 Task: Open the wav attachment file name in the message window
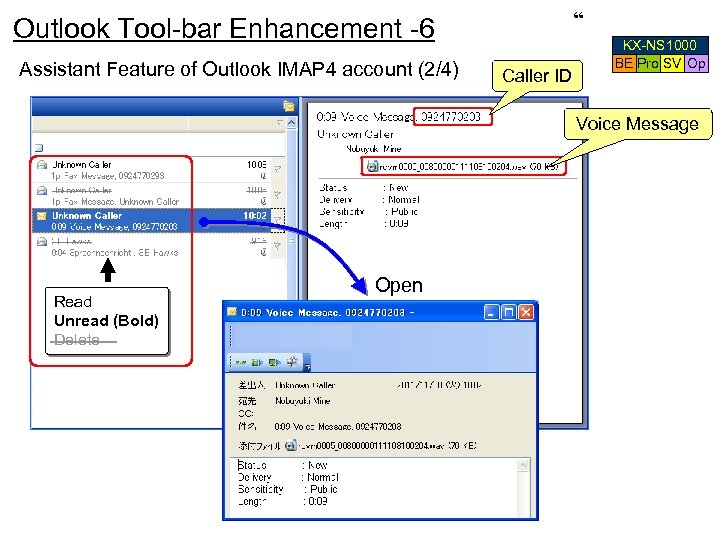coord(387,445)
